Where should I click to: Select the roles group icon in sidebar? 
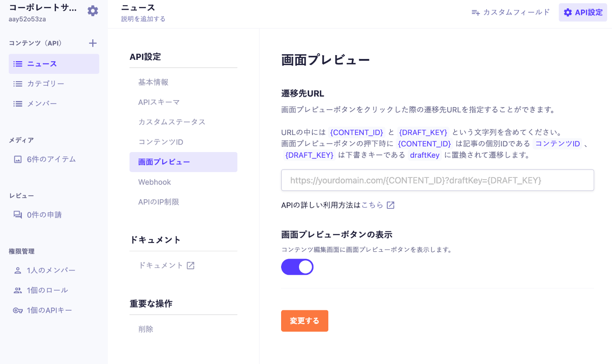pyautogui.click(x=17, y=290)
